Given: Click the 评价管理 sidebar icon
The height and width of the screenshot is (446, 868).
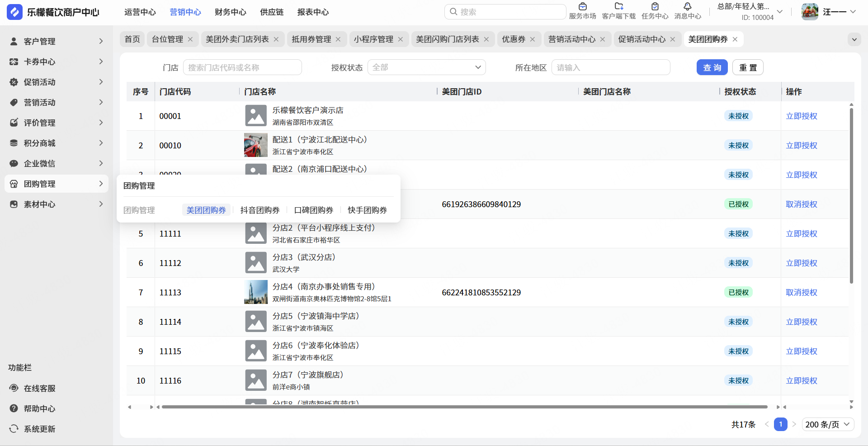Looking at the screenshot, I should tap(14, 123).
